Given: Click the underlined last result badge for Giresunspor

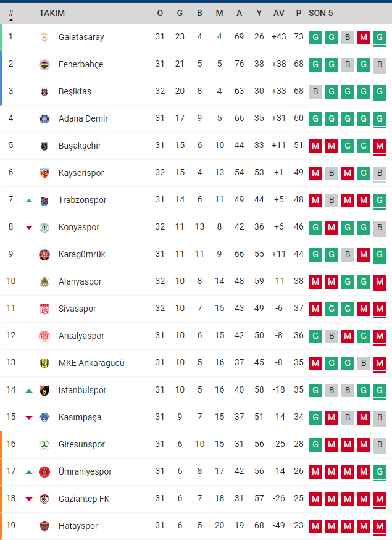Looking at the screenshot, I should click(380, 445).
